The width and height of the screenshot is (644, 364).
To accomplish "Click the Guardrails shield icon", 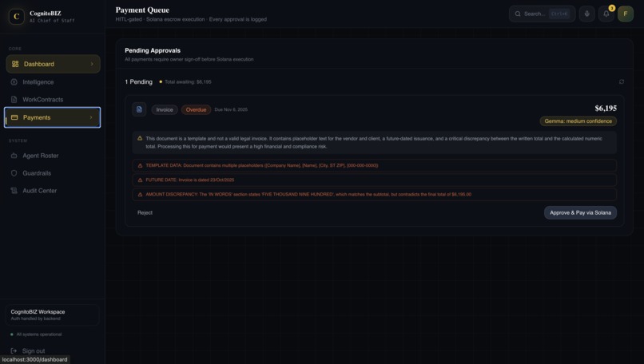I will pyautogui.click(x=14, y=173).
